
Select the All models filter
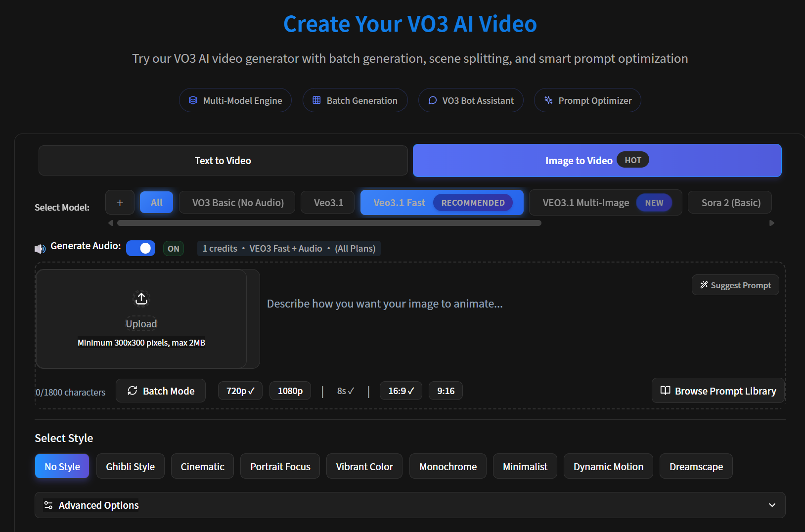[x=156, y=203]
